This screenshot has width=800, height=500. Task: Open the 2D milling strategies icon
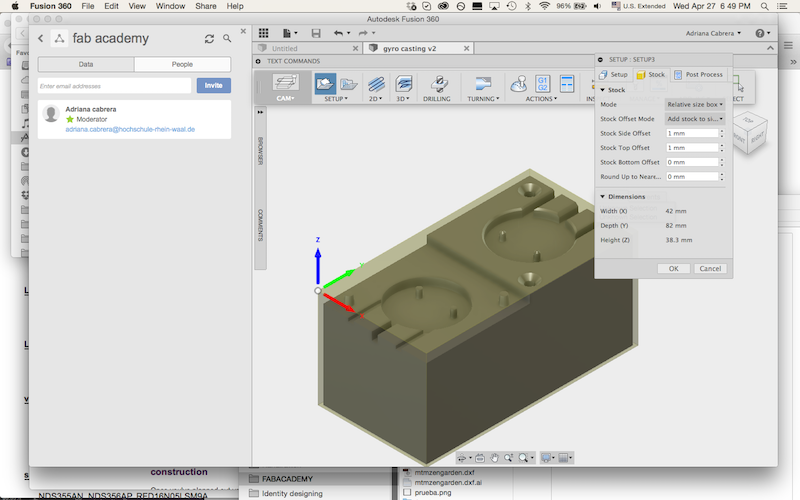pos(376,83)
